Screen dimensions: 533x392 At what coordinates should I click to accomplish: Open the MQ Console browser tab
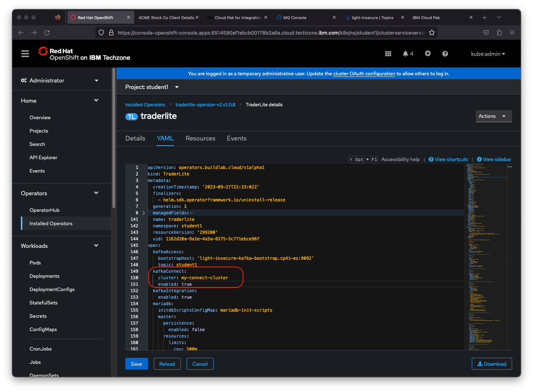295,17
